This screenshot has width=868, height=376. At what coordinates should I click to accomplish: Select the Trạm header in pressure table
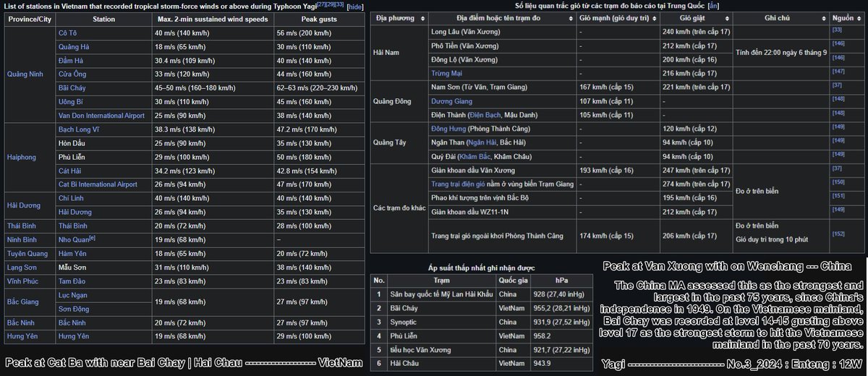coord(442,280)
